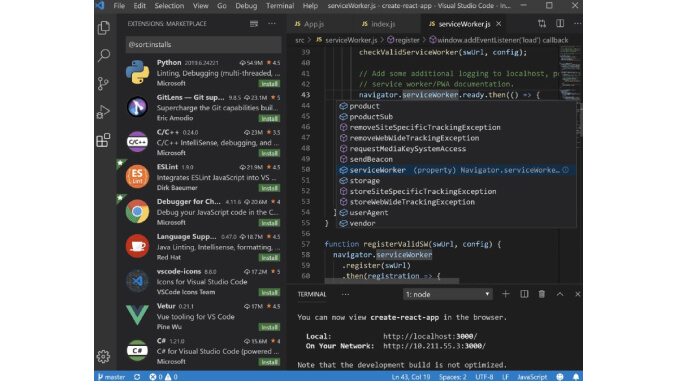
Task: Install the Debugger for Chrome extension
Action: click(269, 223)
